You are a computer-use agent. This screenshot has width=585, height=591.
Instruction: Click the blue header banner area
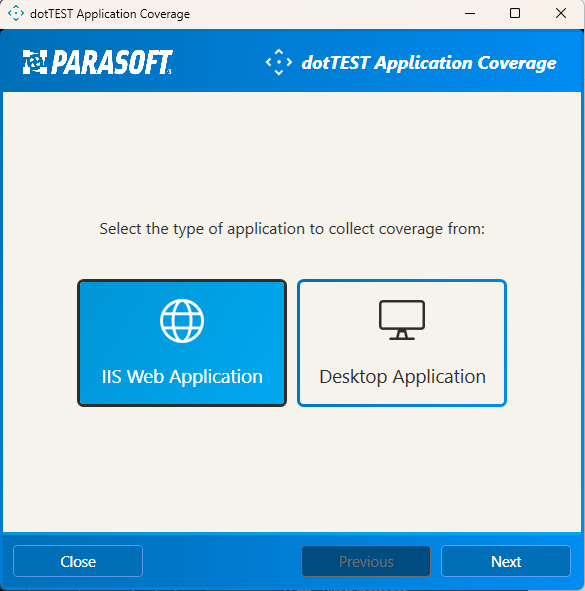point(292,61)
